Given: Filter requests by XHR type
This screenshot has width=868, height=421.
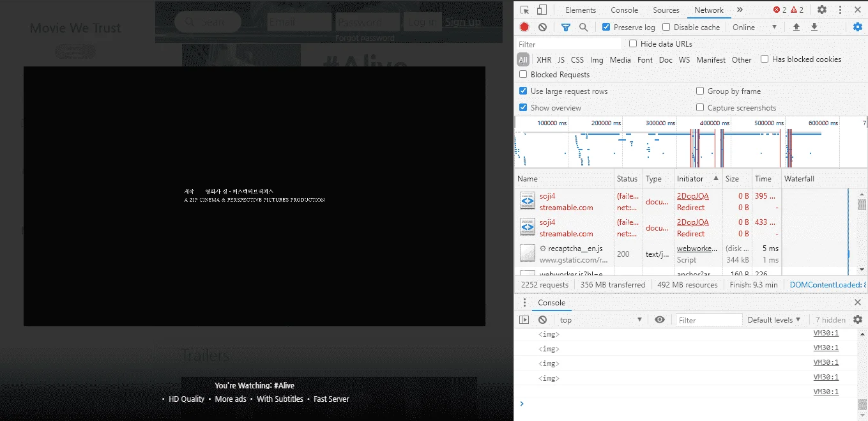Looking at the screenshot, I should click(544, 59).
